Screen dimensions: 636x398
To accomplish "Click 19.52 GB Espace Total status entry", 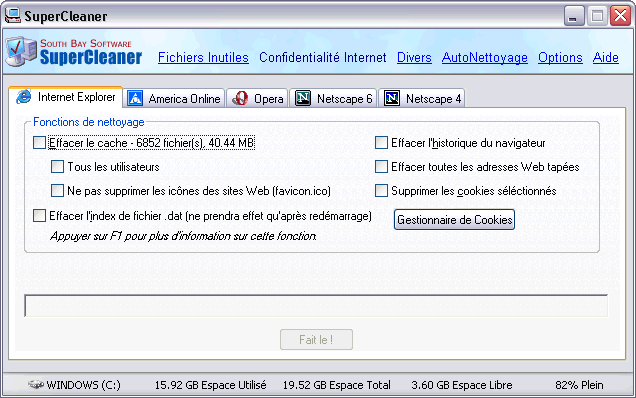I will (337, 385).
